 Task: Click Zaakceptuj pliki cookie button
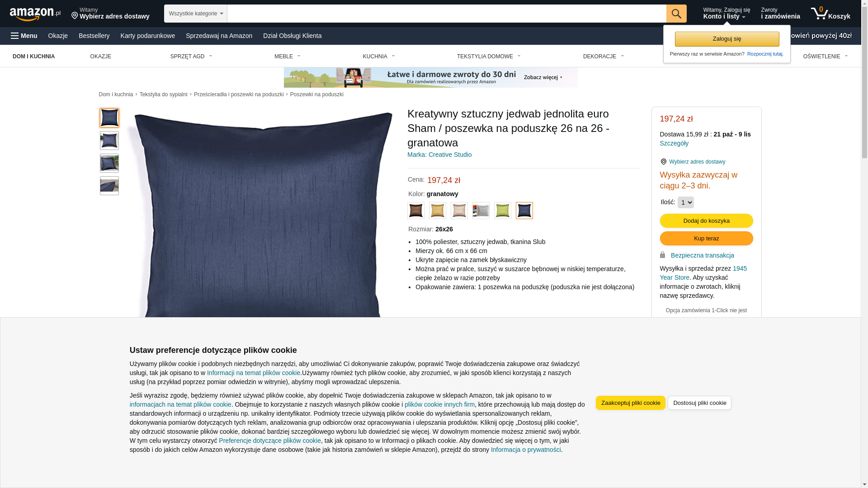coord(631,403)
